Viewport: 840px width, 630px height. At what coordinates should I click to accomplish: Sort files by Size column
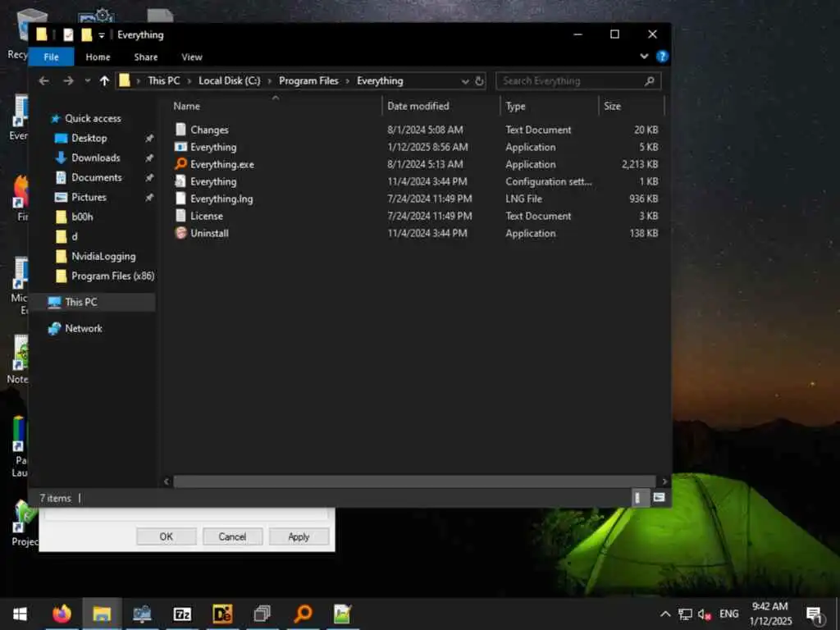612,106
